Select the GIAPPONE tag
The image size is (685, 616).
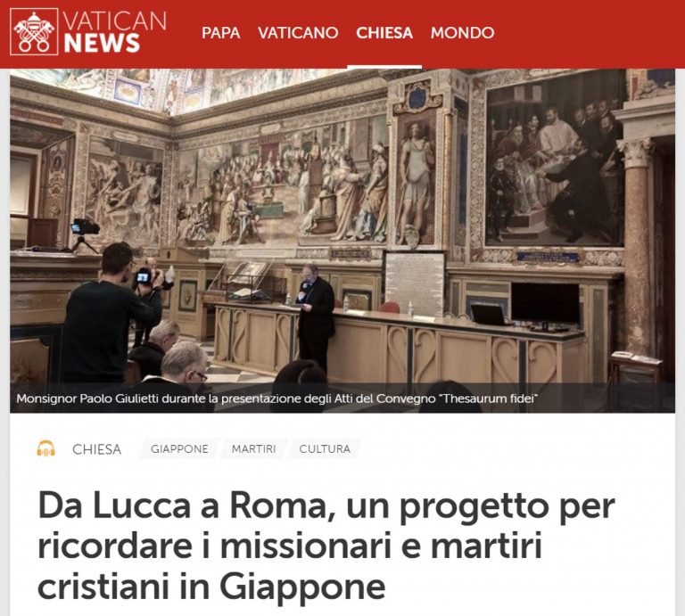[x=179, y=448]
